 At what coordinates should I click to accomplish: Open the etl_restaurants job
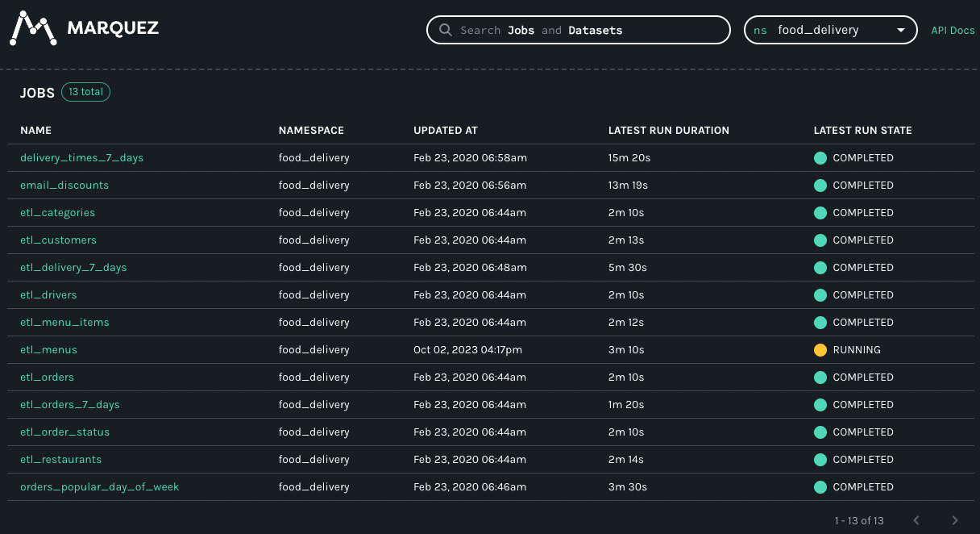[x=60, y=460]
